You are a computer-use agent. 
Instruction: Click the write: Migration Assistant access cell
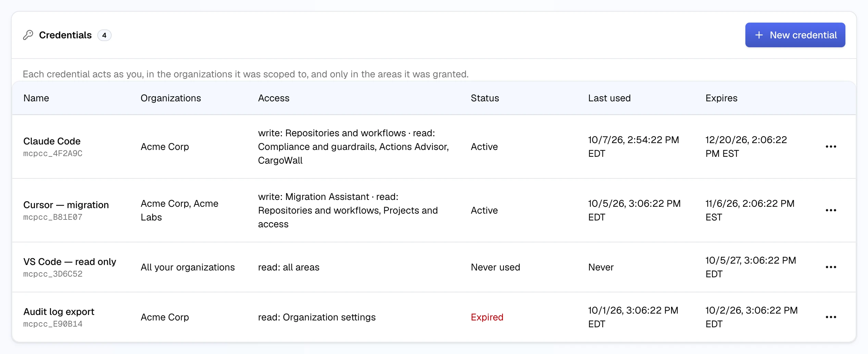point(348,210)
